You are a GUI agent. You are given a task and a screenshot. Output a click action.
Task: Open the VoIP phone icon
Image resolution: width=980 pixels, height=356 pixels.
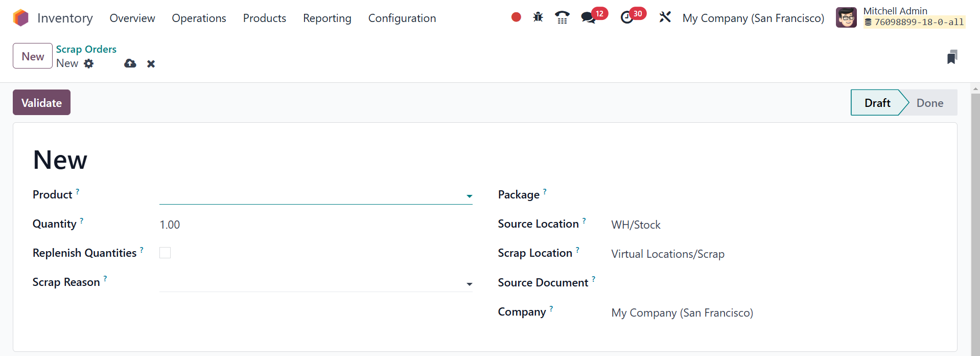click(x=562, y=17)
